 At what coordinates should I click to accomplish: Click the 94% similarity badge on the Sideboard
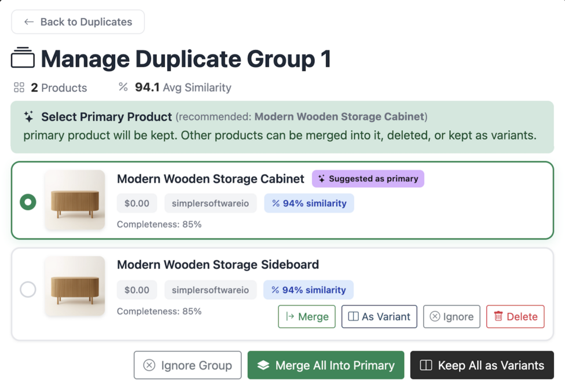[x=309, y=290]
